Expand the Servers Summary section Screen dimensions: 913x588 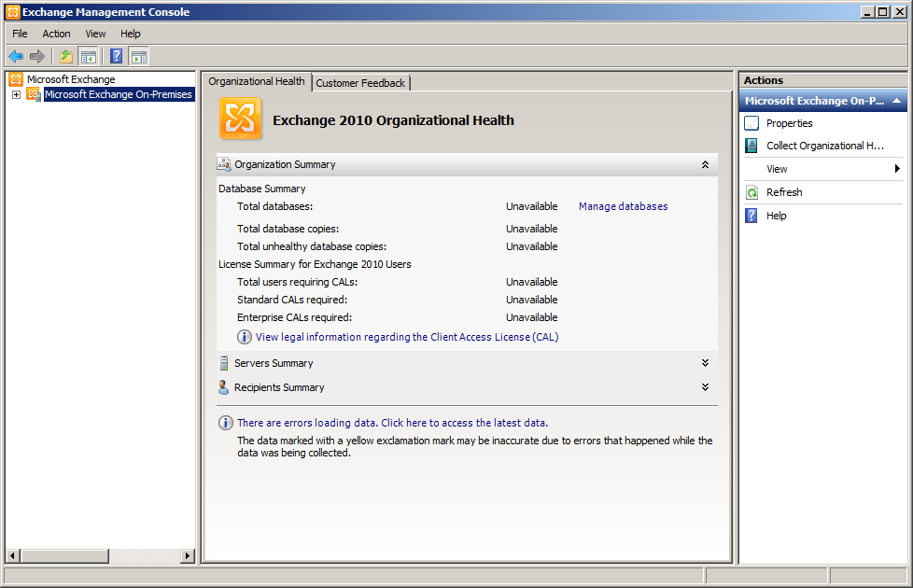click(705, 363)
